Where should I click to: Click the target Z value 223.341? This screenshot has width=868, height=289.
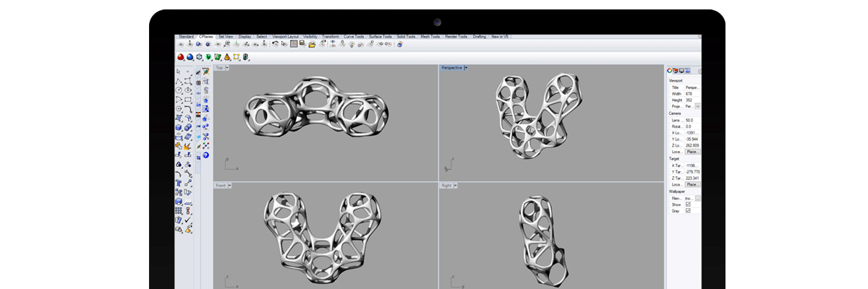click(692, 178)
